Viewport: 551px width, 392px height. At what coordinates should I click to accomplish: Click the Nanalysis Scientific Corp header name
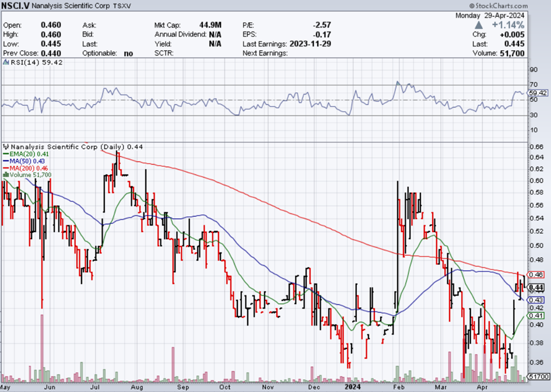tap(71, 6)
